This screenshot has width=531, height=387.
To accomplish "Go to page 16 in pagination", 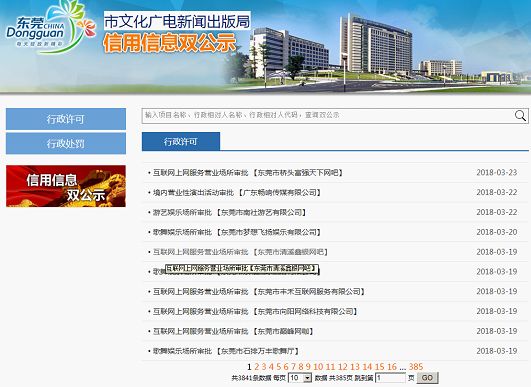I will click(392, 367).
